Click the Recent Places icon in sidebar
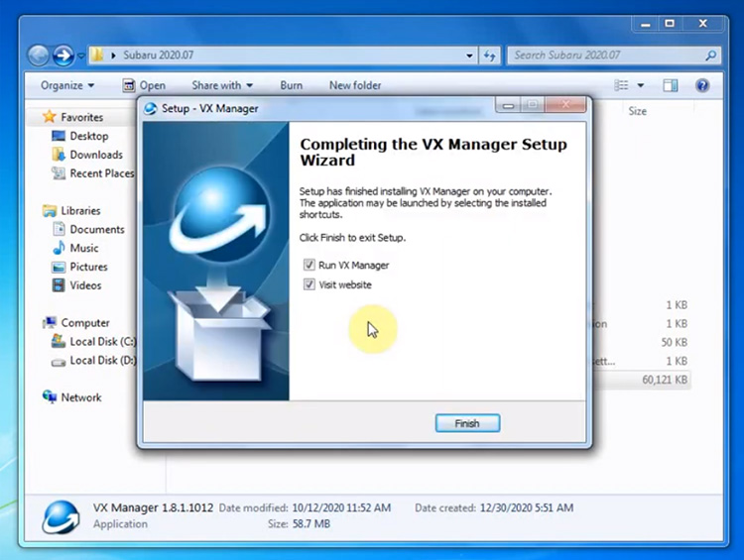Screen dimensions: 744x560 (59, 173)
